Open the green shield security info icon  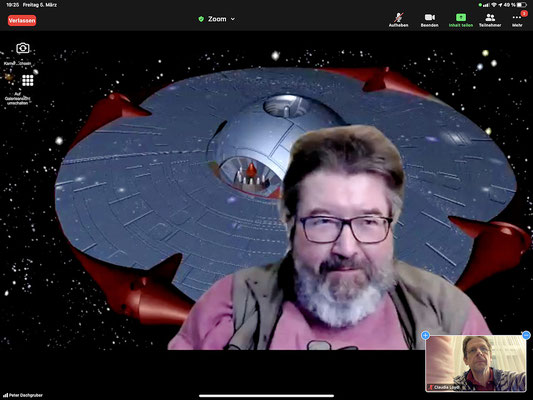pyautogui.click(x=201, y=19)
